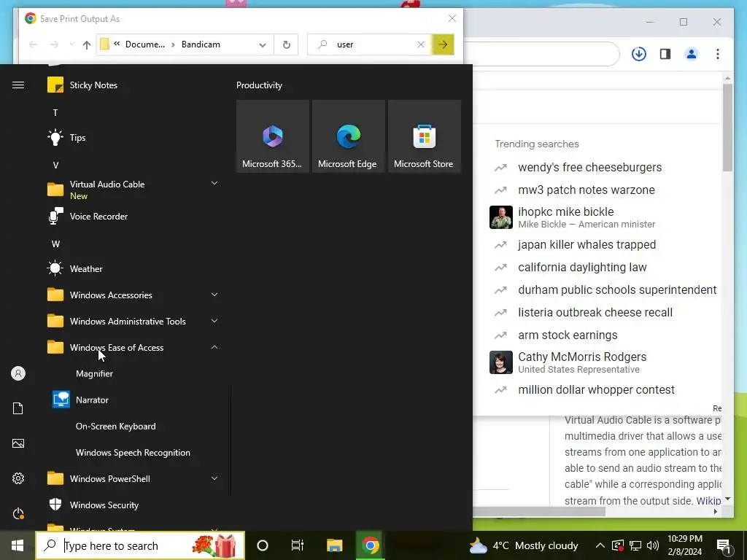This screenshot has width=747, height=560.
Task: Open Cortana circle on taskbar
Action: click(263, 545)
